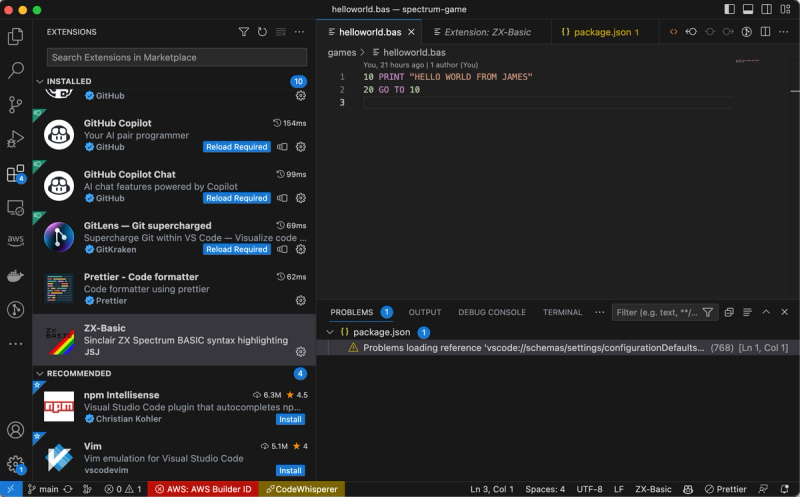
Task: Open the Manage gear in activity bar
Action: coord(15,464)
